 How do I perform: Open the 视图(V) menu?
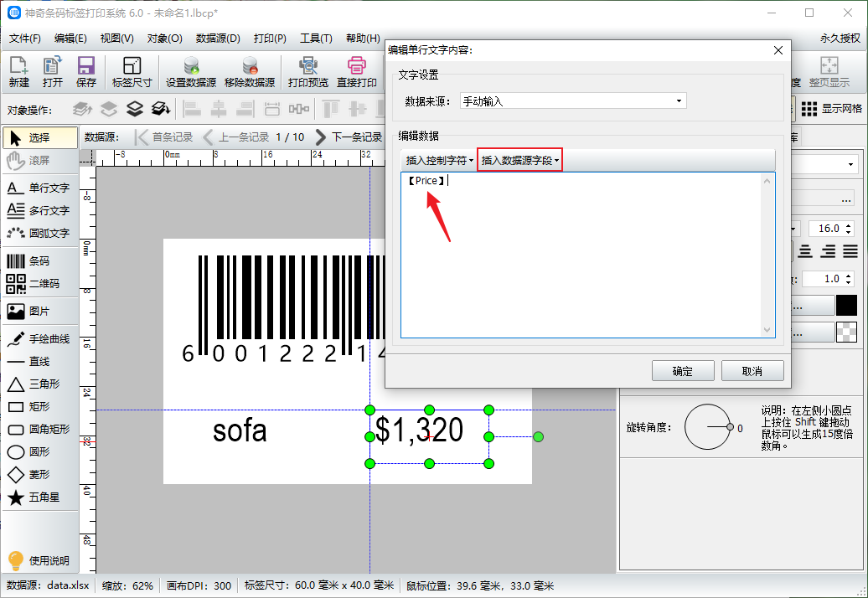click(x=116, y=39)
